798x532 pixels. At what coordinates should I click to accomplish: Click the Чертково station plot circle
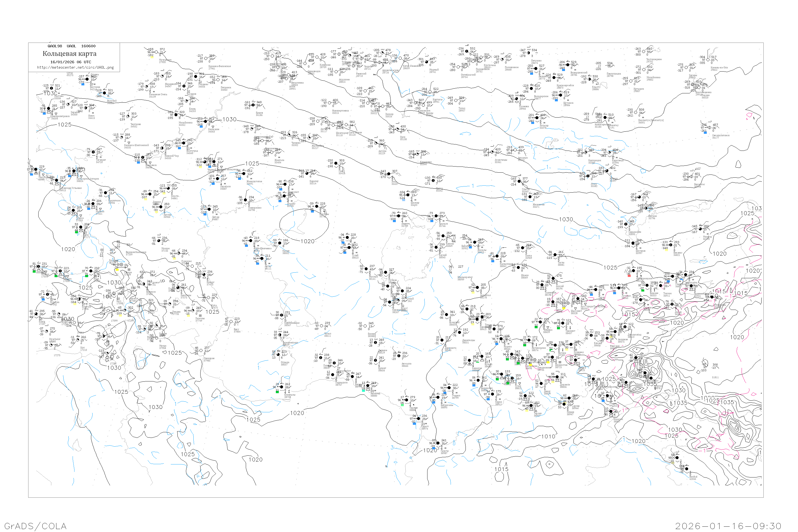click(x=128, y=117)
